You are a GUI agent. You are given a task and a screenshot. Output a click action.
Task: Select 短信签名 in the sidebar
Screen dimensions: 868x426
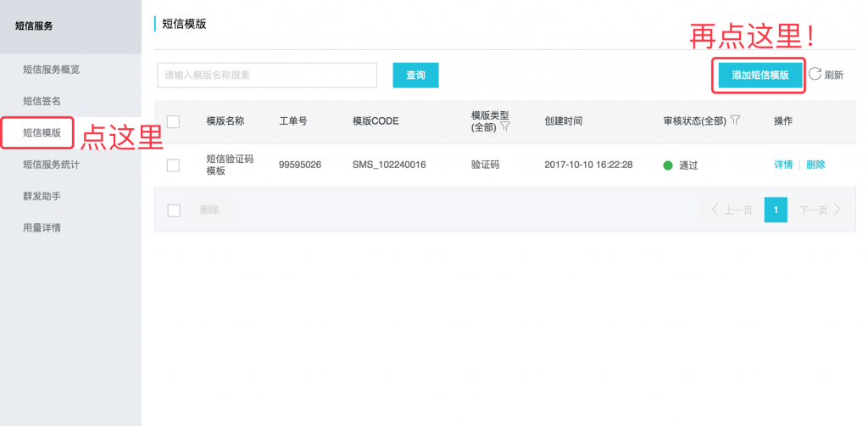pyautogui.click(x=42, y=101)
